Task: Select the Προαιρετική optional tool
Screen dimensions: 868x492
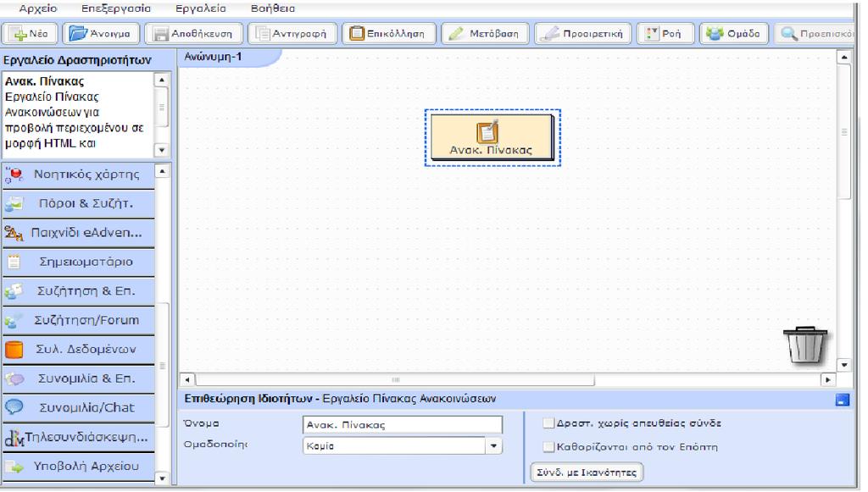Action: click(x=582, y=34)
